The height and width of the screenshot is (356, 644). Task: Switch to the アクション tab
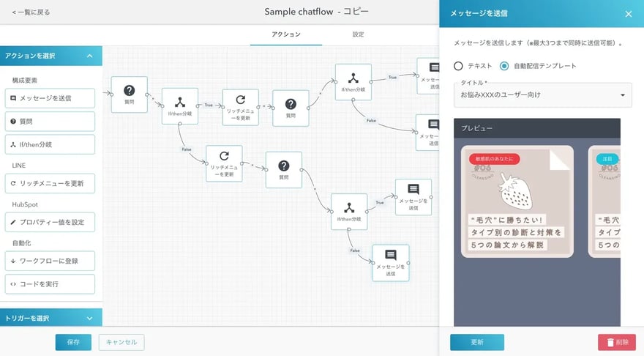(x=286, y=34)
